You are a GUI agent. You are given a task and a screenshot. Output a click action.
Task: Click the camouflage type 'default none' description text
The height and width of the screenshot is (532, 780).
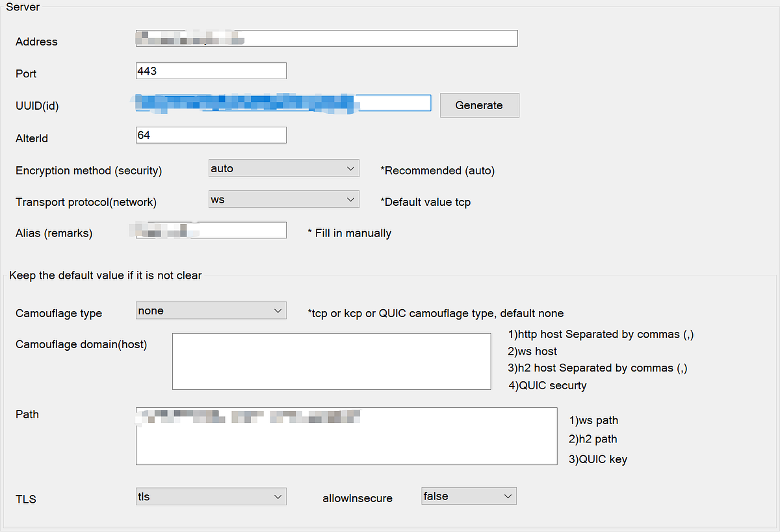pos(435,313)
